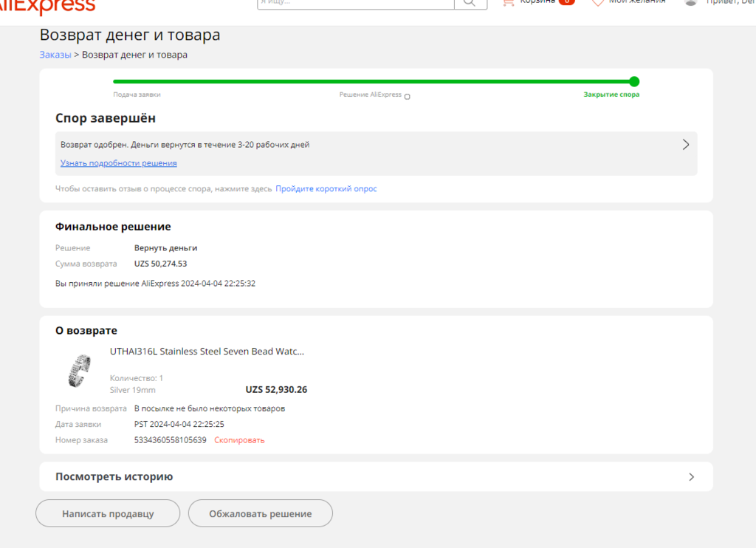Open the UTHAI316L product title
This screenshot has width=756, height=548.
[x=207, y=352]
